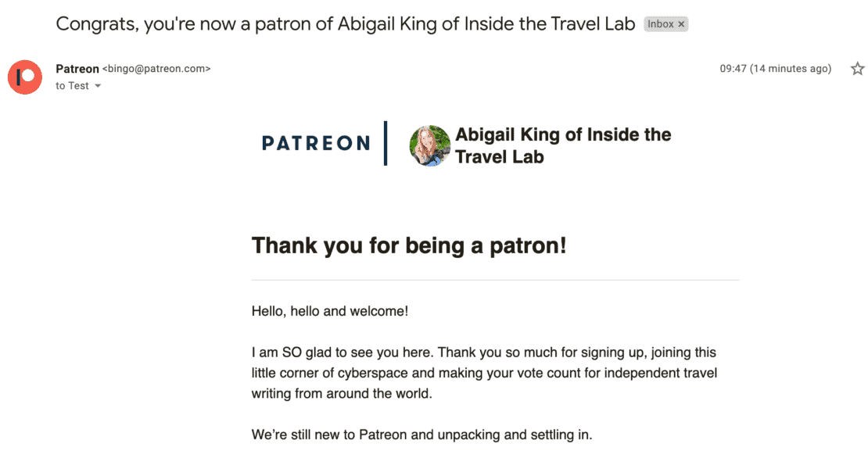
Task: Remove the Inbox label with its x
Action: click(680, 23)
